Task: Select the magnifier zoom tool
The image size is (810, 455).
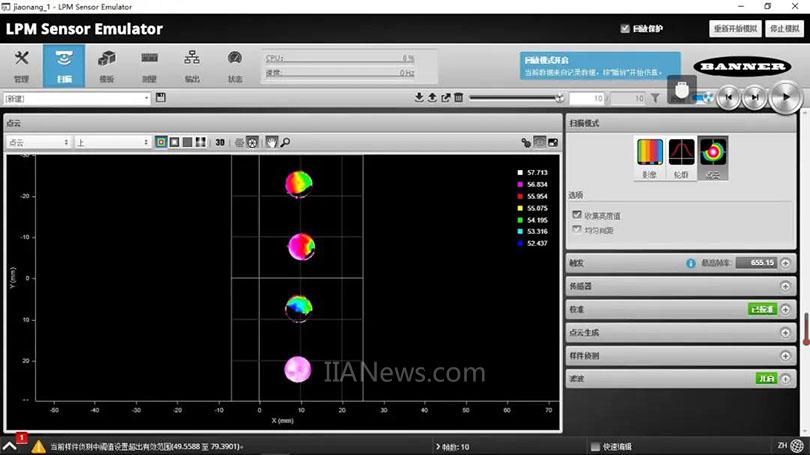Action: click(x=285, y=142)
